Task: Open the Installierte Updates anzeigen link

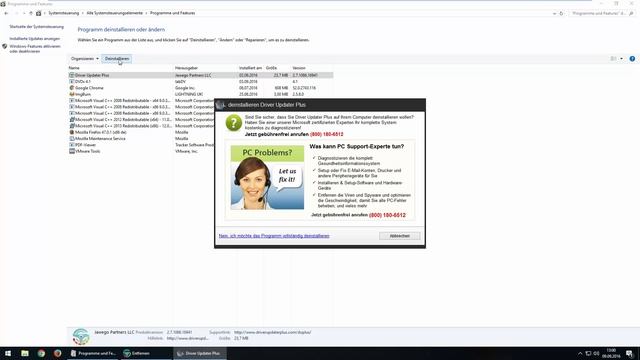Action: point(35,38)
